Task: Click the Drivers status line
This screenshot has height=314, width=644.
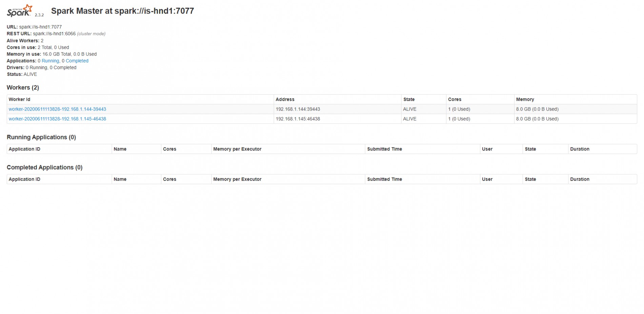Action: click(x=41, y=67)
